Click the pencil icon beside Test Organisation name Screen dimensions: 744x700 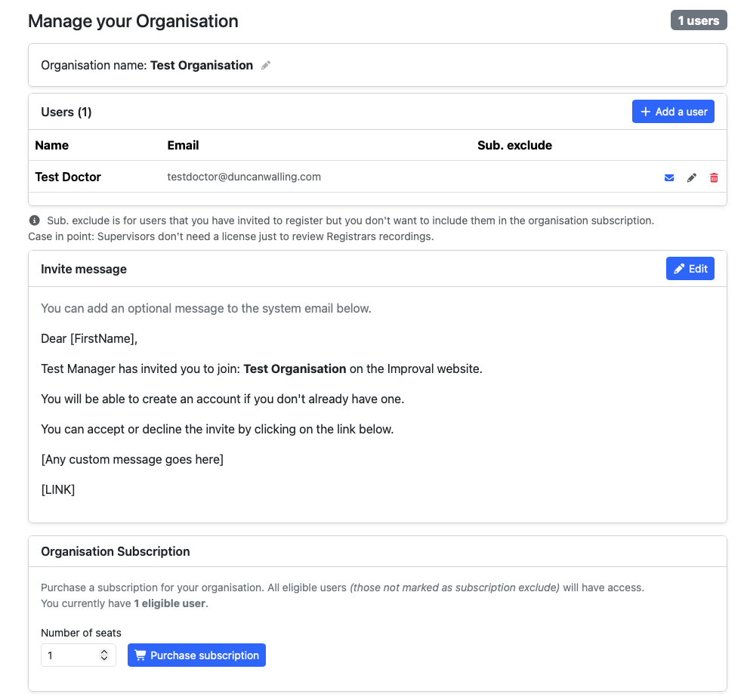tap(266, 66)
